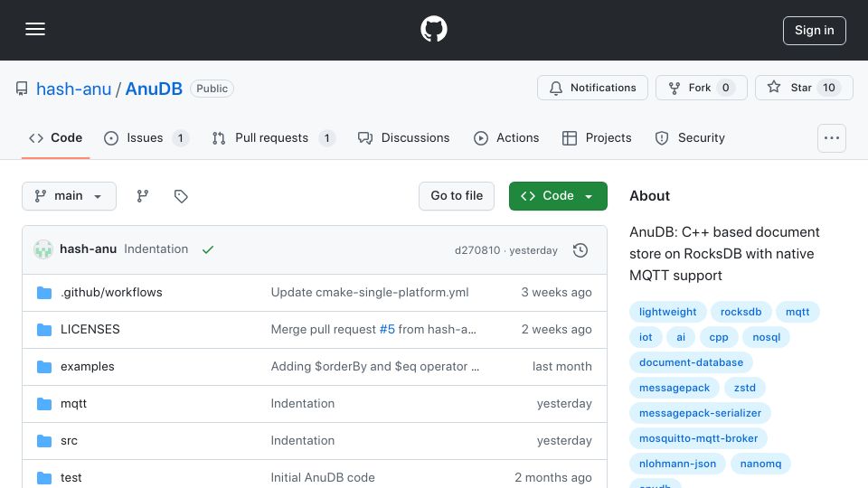Open latest commit message Indentation in header
Image resolution: width=868 pixels, height=488 pixels.
click(156, 249)
